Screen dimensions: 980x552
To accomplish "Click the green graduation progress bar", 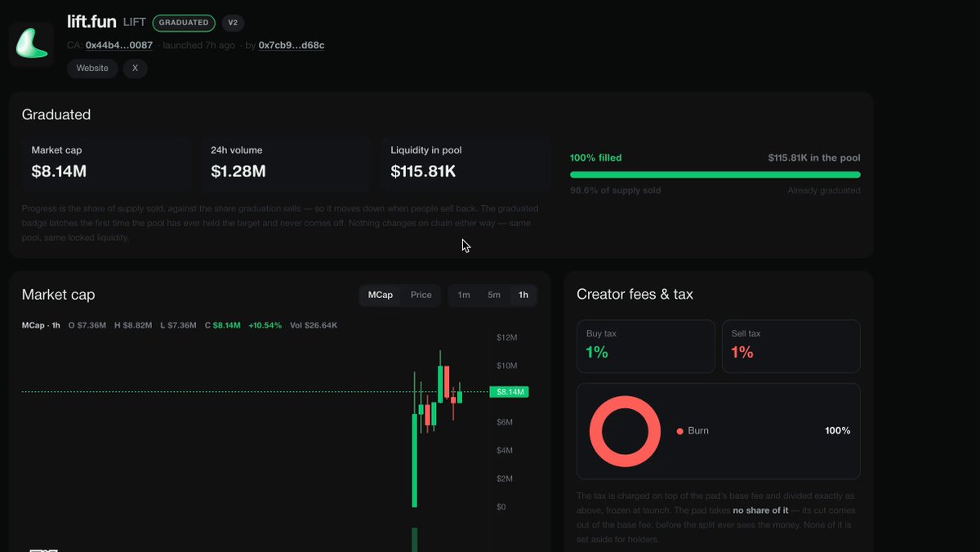I will 715,175.
